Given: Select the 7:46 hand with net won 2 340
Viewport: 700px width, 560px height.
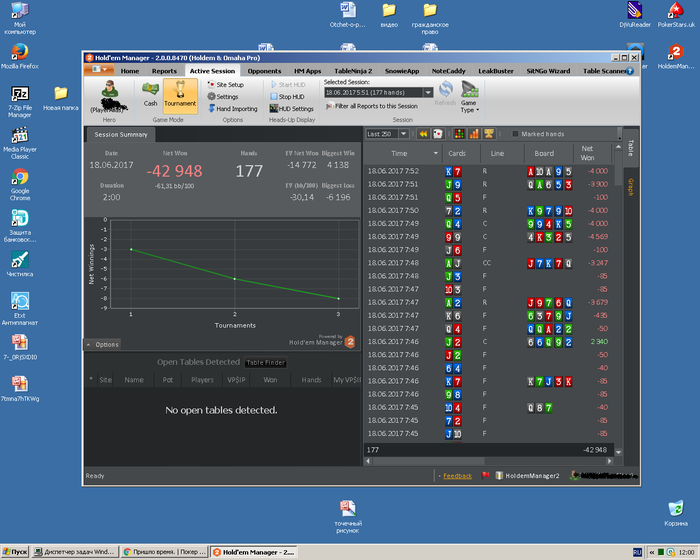Looking at the screenshot, I should pyautogui.click(x=488, y=342).
